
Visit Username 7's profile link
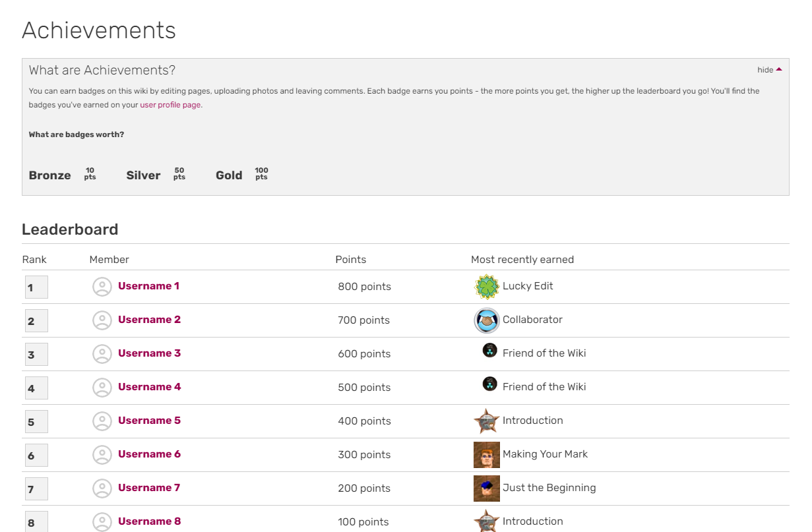click(149, 488)
